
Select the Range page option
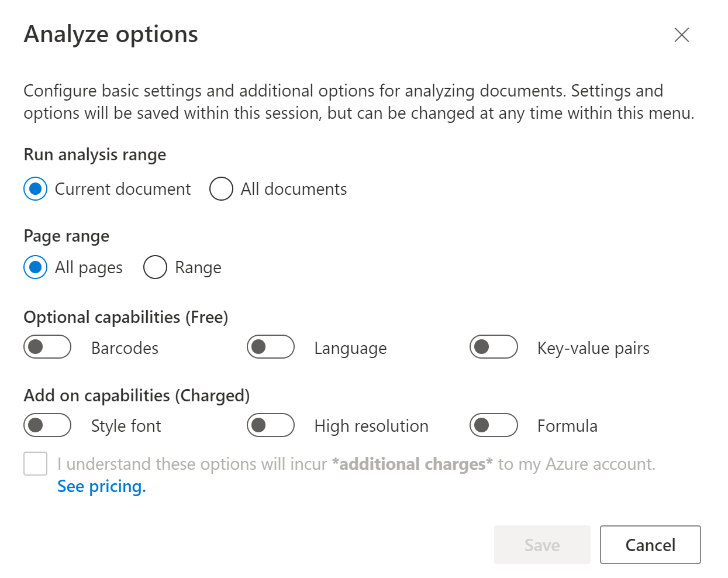click(155, 267)
